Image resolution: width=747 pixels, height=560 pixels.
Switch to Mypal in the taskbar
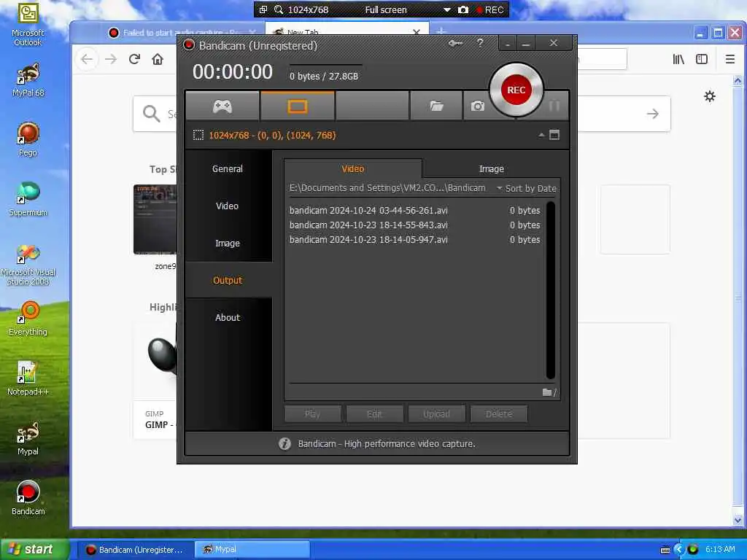252,550
